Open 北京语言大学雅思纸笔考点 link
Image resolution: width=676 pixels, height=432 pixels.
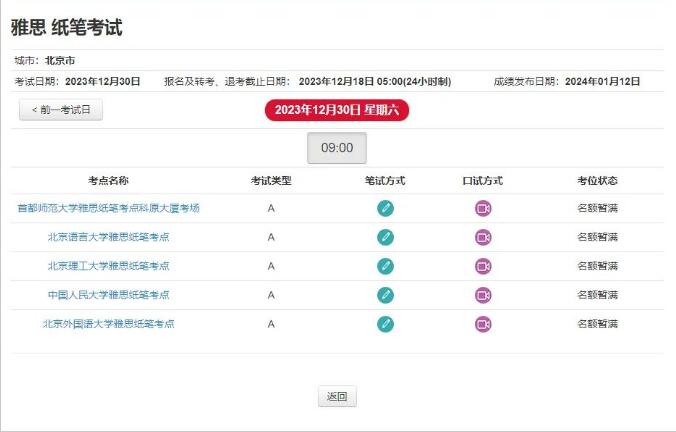[108, 237]
